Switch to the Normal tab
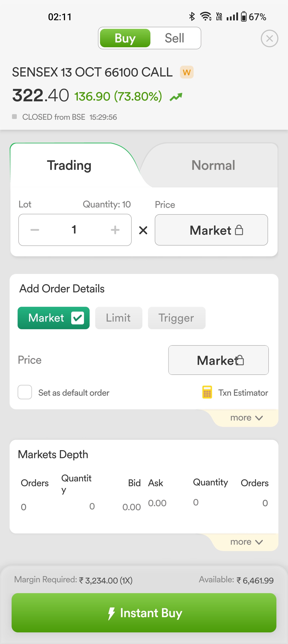 click(x=213, y=165)
